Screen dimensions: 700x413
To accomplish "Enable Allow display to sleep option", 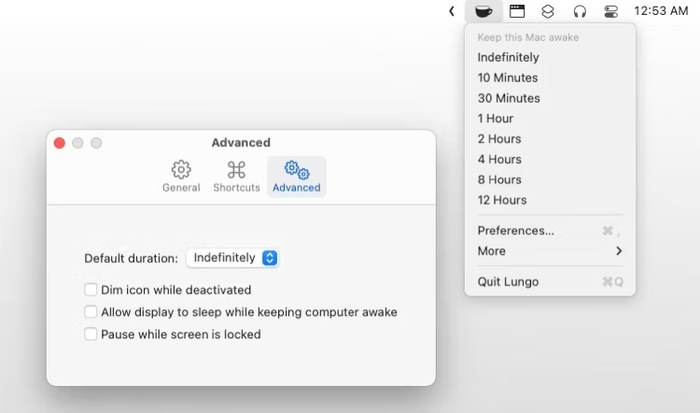I will pyautogui.click(x=91, y=312).
